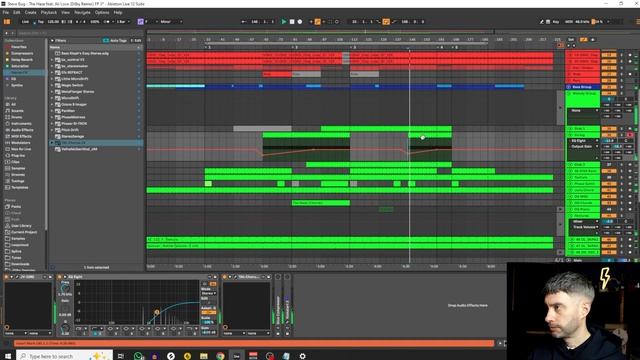Viewport: 640px width, 360px height.
Task: Open Current Project under Places
Action: (24, 232)
